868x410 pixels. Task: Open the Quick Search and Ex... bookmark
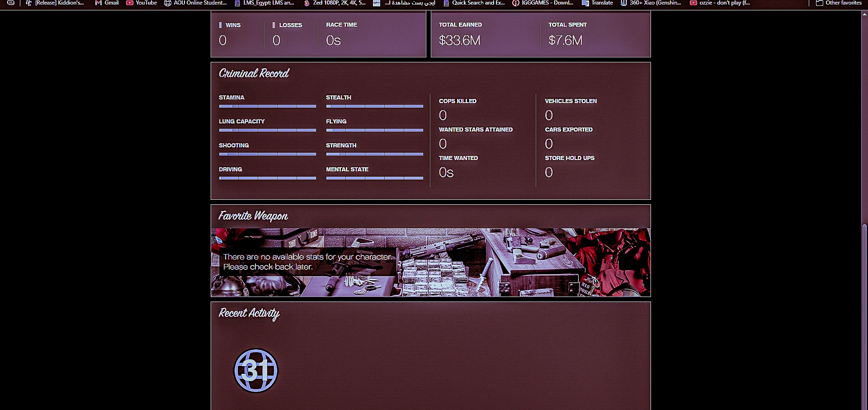coord(474,3)
